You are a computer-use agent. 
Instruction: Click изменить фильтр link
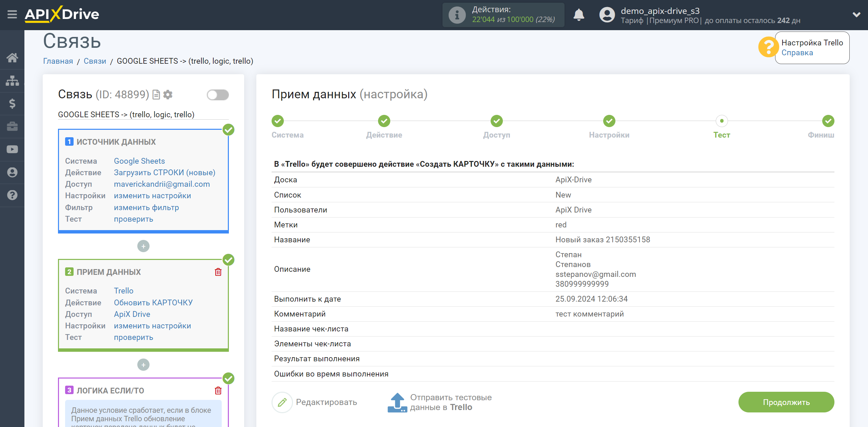146,207
